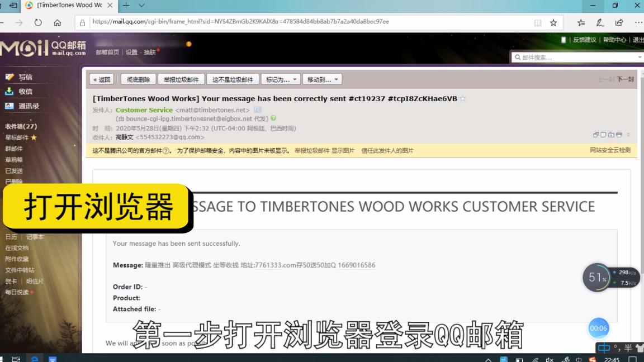Click into the 邮件搜索 search field
The width and height of the screenshot is (644, 362).
point(578,58)
